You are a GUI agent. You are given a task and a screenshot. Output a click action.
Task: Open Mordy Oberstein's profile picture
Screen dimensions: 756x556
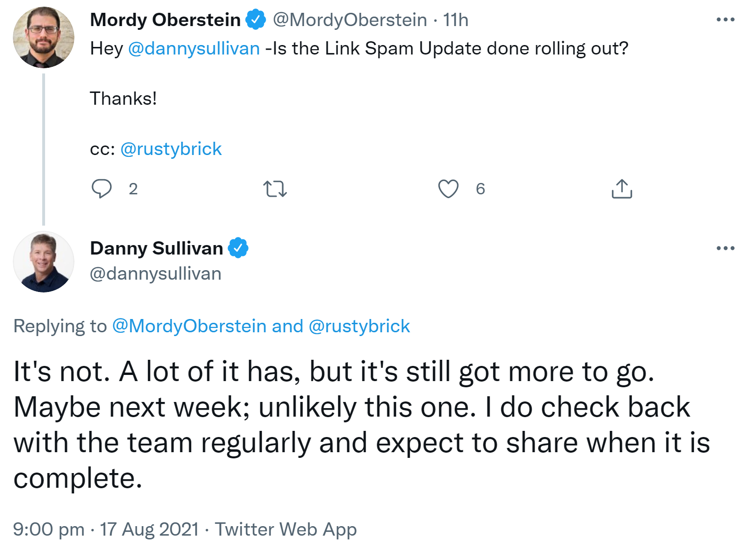(44, 37)
